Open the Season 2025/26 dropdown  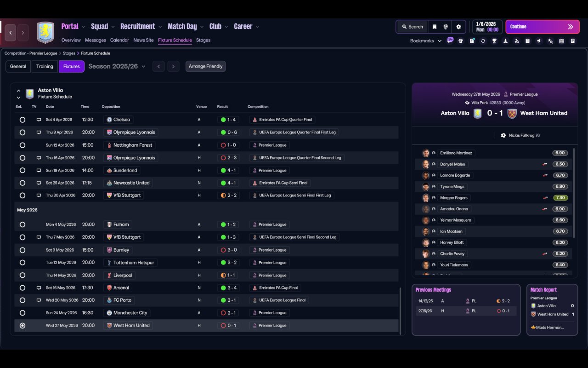pos(117,66)
